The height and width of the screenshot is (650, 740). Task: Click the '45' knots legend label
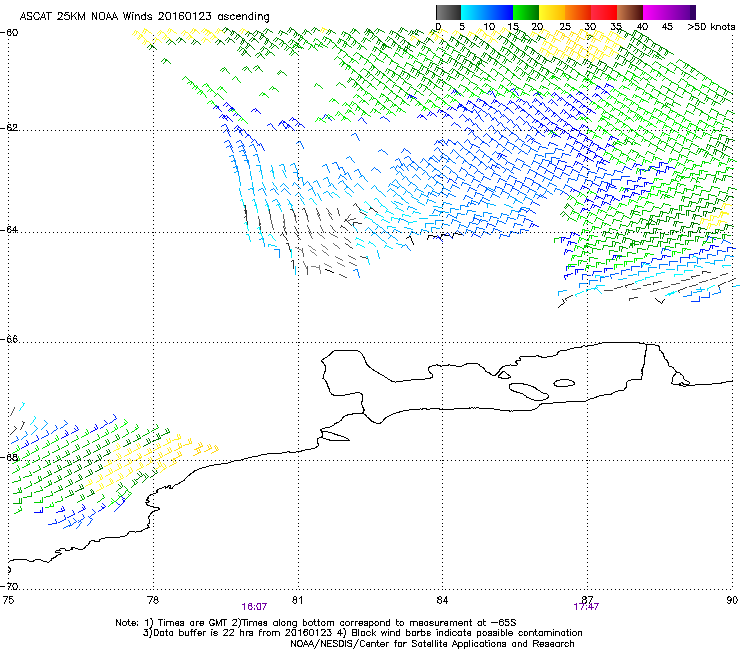[x=667, y=27]
